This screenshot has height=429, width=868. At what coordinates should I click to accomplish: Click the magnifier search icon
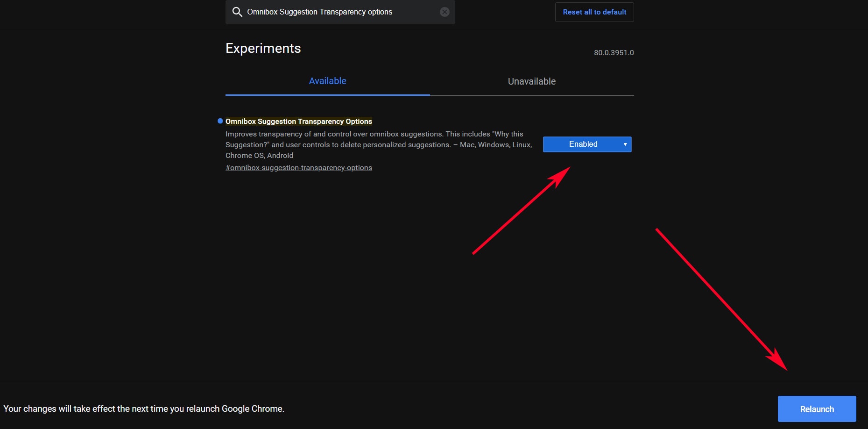click(x=237, y=12)
